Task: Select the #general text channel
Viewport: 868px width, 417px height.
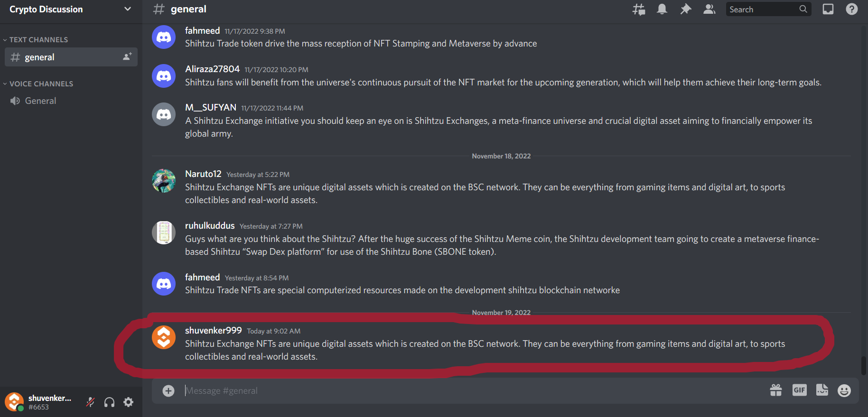Action: click(x=71, y=57)
